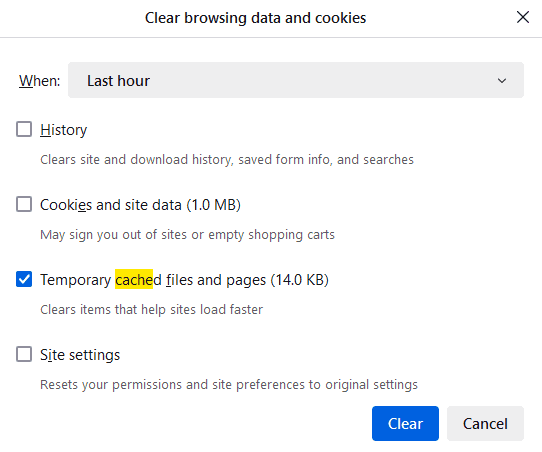Click the dialog title text
The height and width of the screenshot is (452, 542).
point(255,18)
